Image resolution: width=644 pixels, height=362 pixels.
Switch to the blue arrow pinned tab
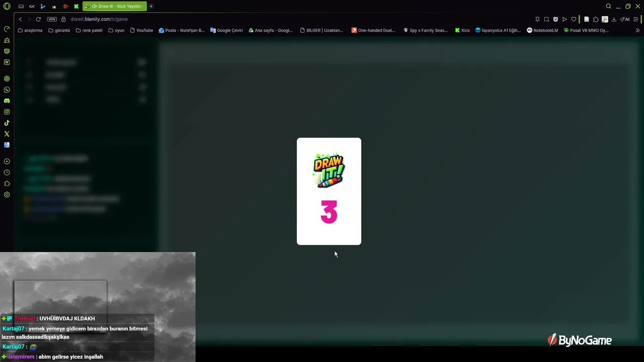(43, 7)
